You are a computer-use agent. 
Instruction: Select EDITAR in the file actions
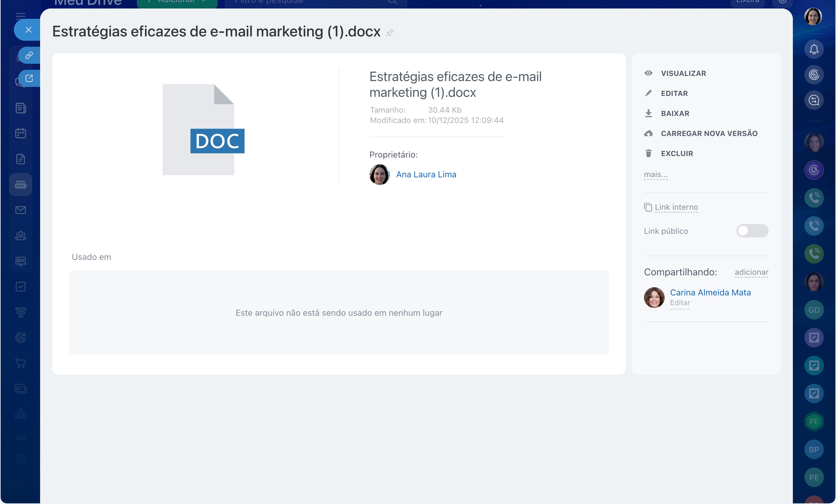click(x=674, y=93)
